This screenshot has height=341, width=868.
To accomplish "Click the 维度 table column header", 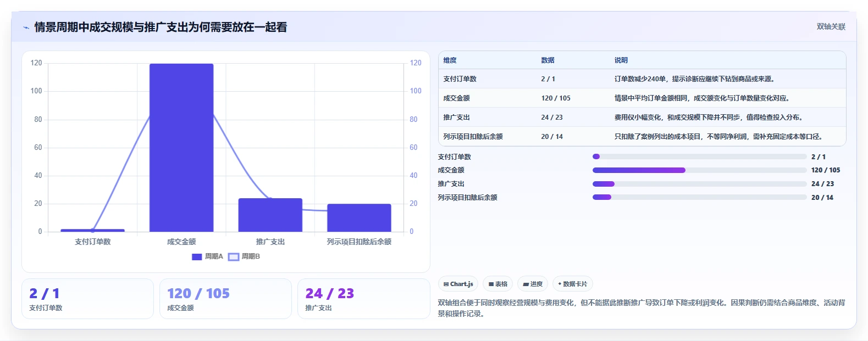I will 450,60.
